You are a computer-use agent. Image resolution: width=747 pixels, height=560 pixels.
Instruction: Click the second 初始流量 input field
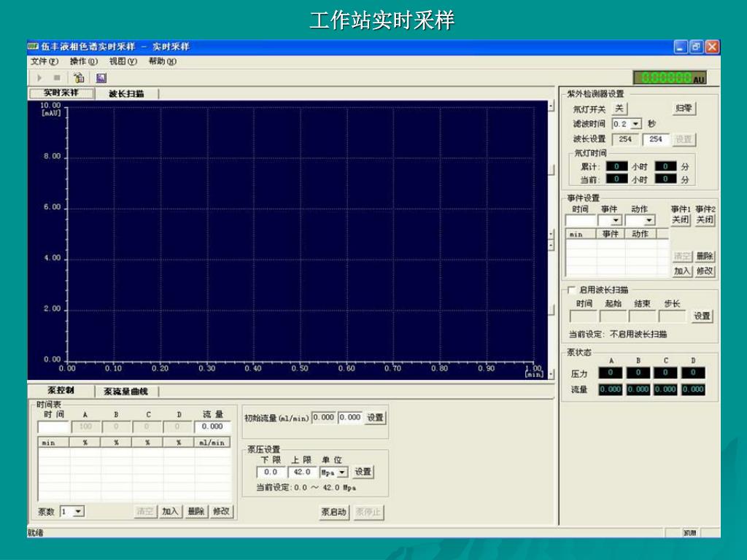[350, 418]
